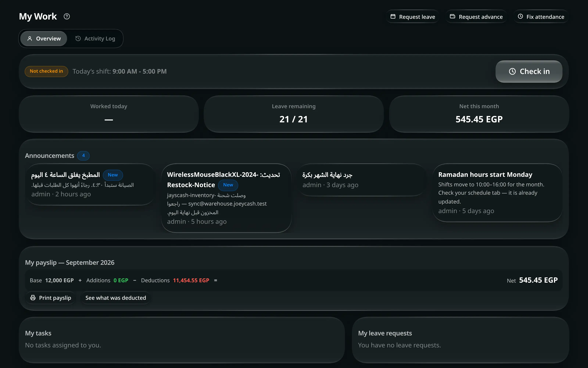Image resolution: width=588 pixels, height=368 pixels.
Task: Click the Worked today card
Action: (x=109, y=114)
